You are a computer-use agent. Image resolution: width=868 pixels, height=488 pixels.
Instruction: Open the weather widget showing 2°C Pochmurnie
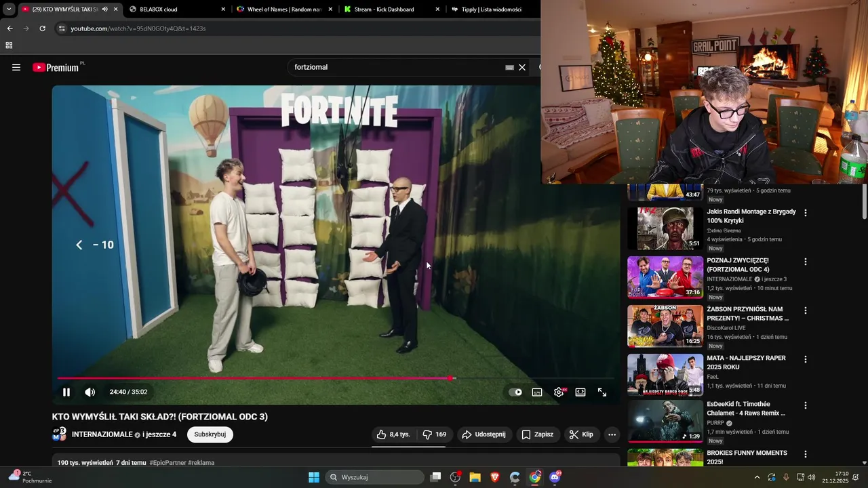(x=31, y=477)
